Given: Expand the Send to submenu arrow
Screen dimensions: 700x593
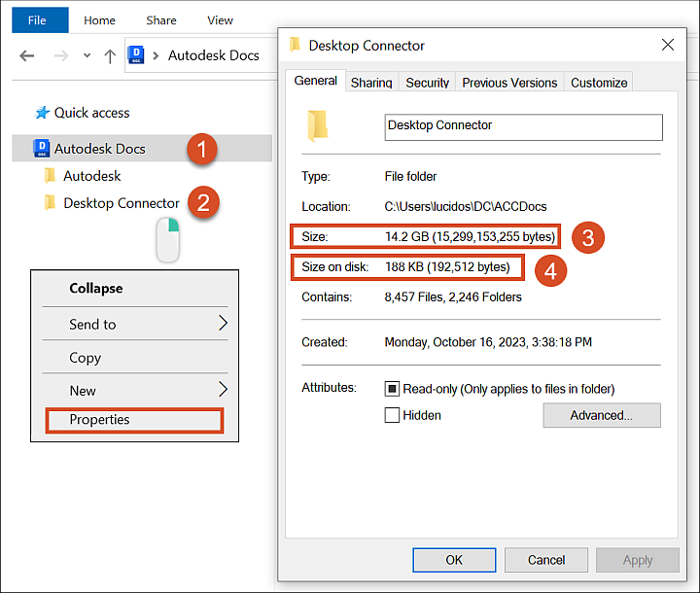Looking at the screenshot, I should click(224, 323).
